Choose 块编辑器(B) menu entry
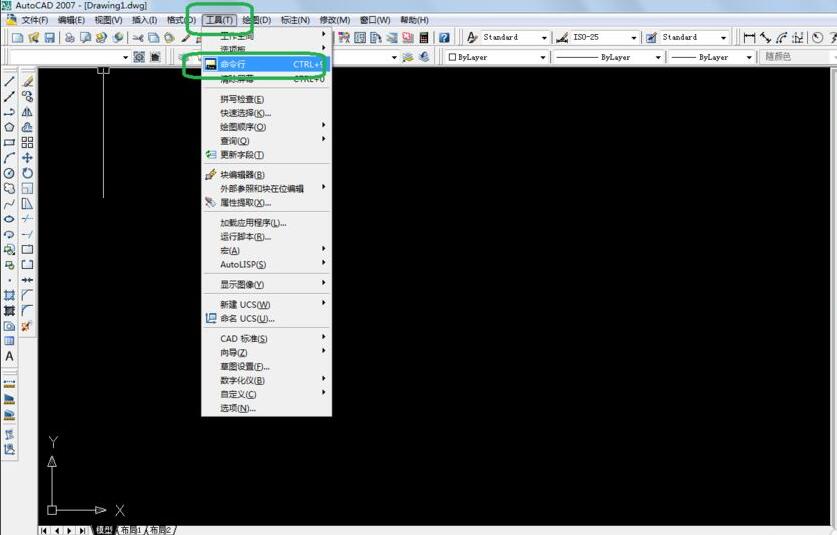This screenshot has width=837, height=535. click(x=266, y=175)
